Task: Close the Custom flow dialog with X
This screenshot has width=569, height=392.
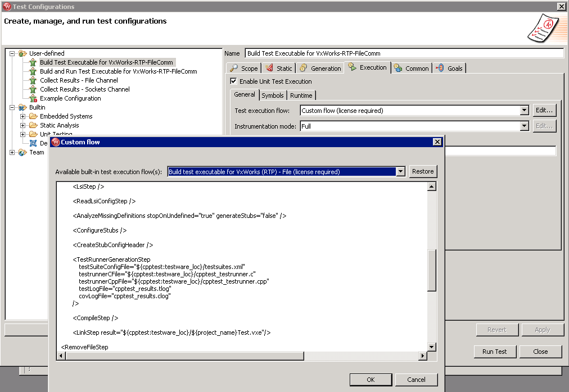Action: [437, 142]
